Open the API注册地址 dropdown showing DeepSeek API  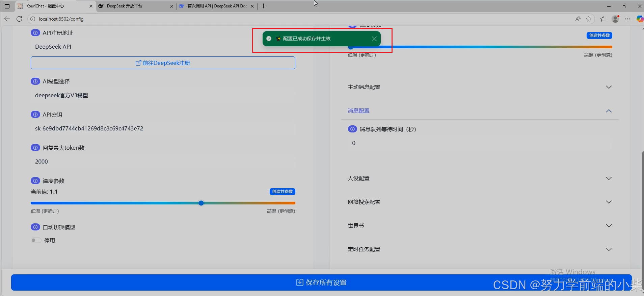point(163,47)
